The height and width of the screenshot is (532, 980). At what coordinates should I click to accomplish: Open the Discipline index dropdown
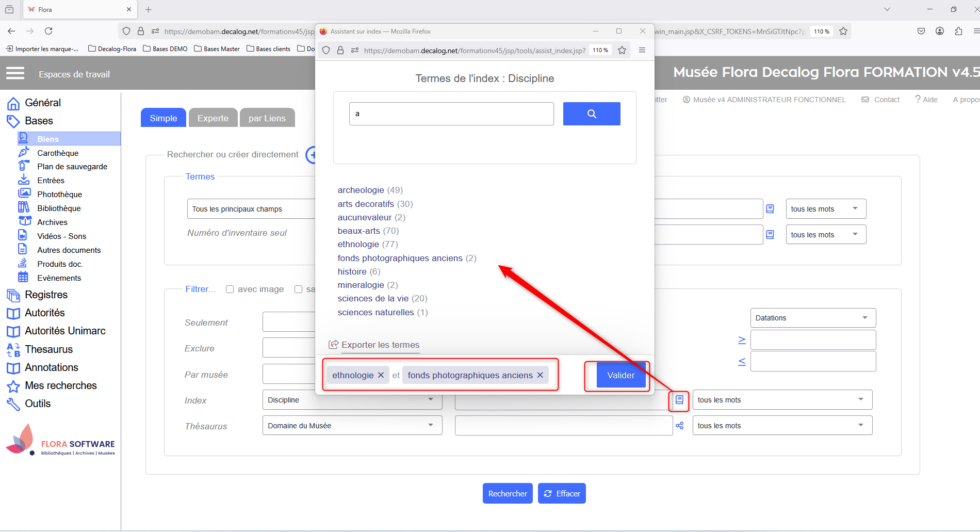pyautogui.click(x=352, y=400)
